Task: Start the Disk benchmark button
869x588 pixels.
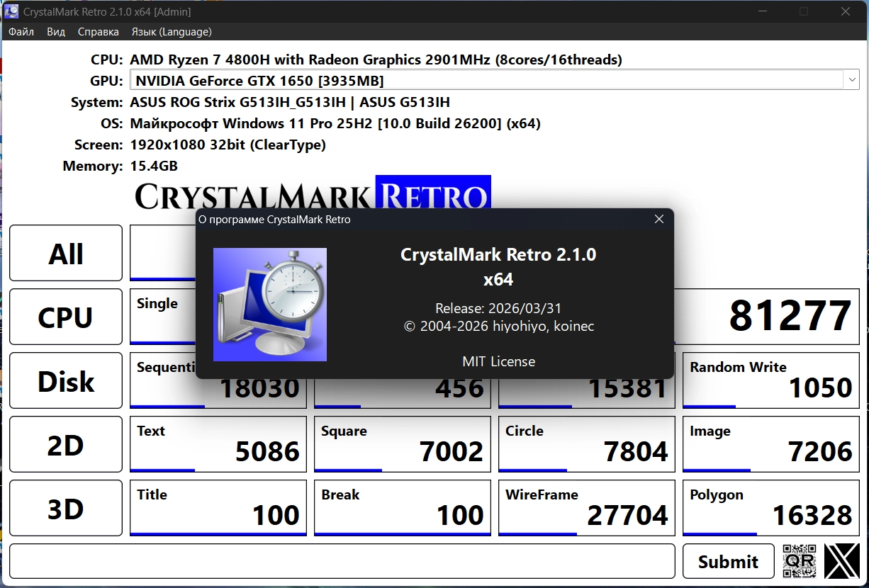Action: click(x=66, y=380)
